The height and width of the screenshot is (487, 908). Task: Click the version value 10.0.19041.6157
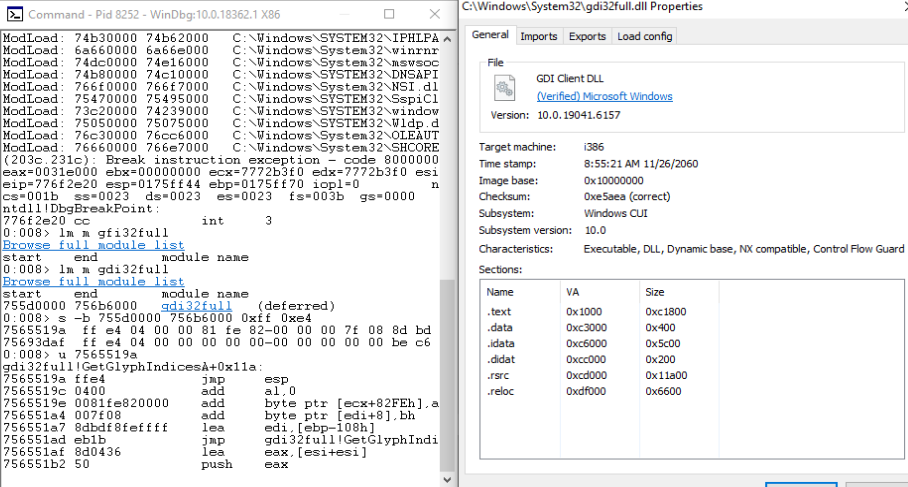[x=579, y=115]
